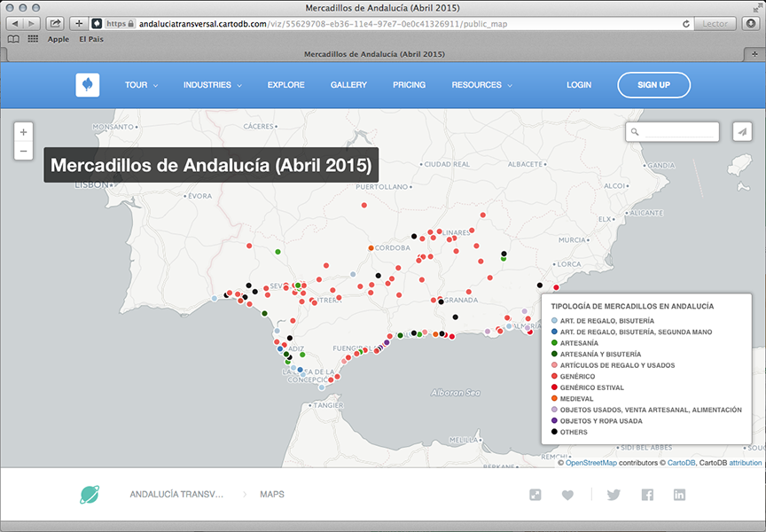
Task: Open the Gallery page
Action: (348, 85)
